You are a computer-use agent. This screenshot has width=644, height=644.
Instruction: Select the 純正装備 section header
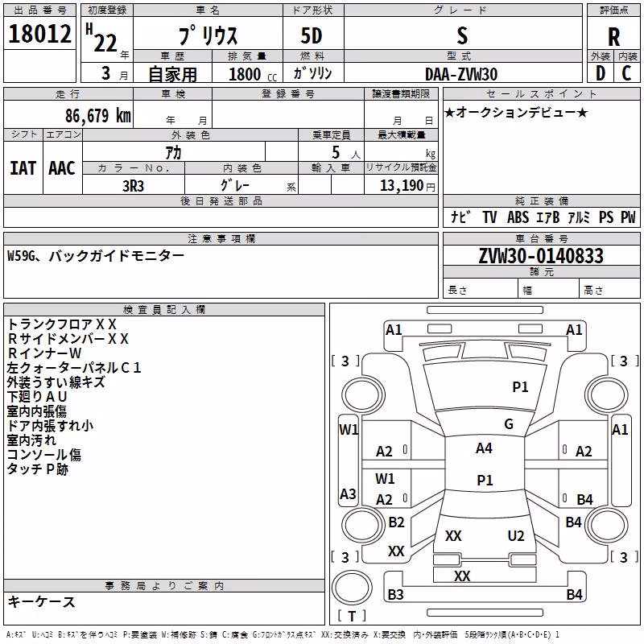(541, 200)
